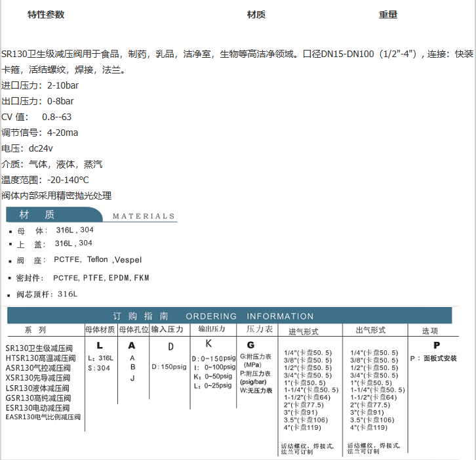Click ESR130电动减压阀 in series list
This screenshot has height=460, width=476.
coord(37,408)
